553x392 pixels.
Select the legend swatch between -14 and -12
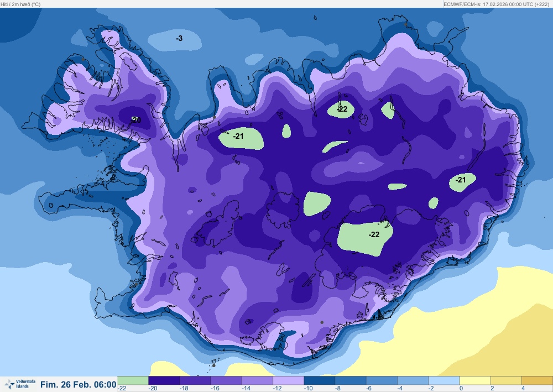pyautogui.click(x=258, y=380)
